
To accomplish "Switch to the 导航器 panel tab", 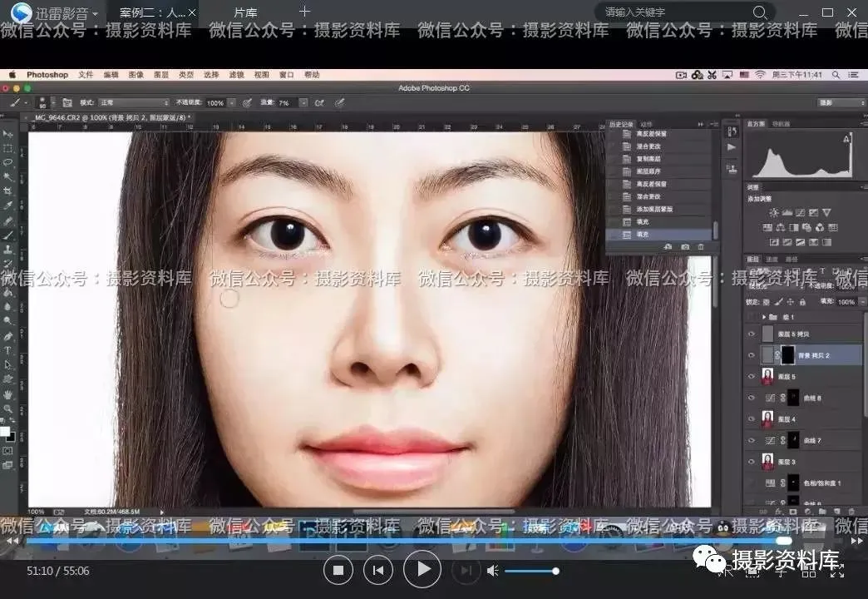I will 781,124.
